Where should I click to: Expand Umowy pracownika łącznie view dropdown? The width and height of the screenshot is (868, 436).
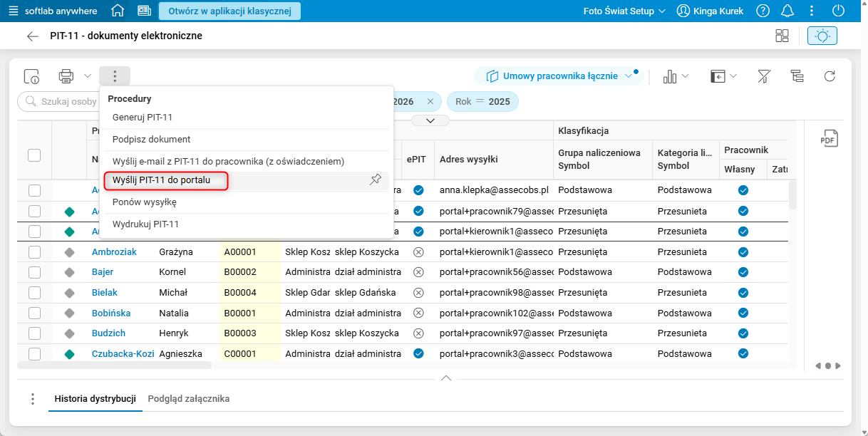pyautogui.click(x=628, y=76)
